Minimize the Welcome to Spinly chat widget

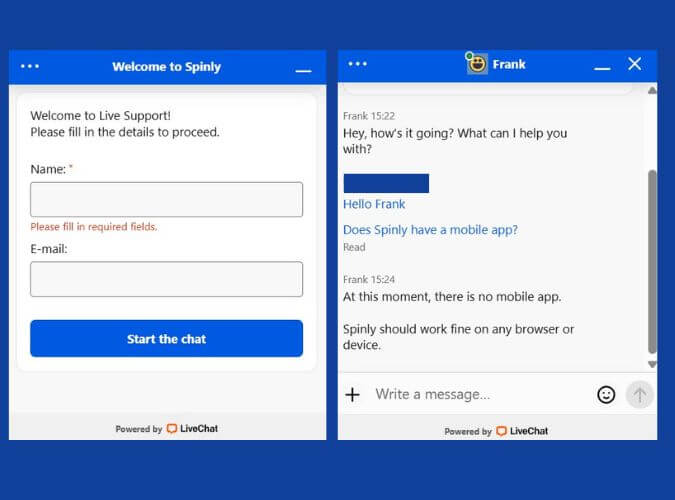tap(303, 71)
